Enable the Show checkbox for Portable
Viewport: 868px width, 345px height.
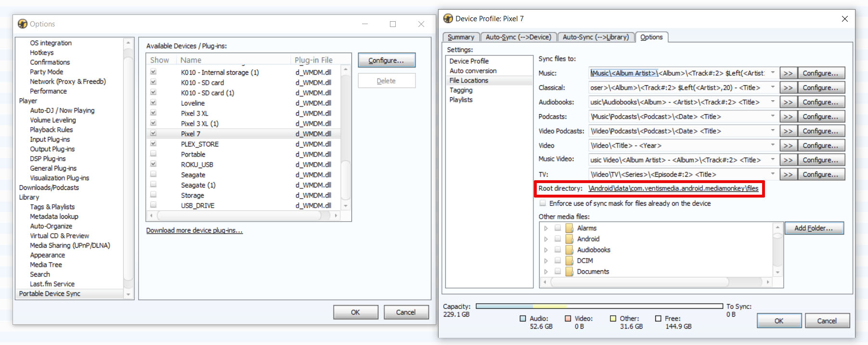(x=153, y=154)
